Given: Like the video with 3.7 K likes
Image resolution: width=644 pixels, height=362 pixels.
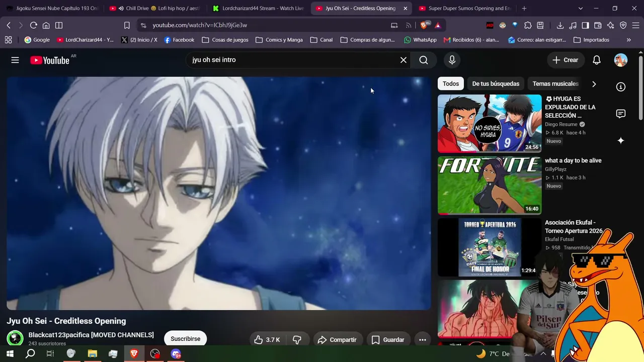Looking at the screenshot, I should tap(267, 340).
